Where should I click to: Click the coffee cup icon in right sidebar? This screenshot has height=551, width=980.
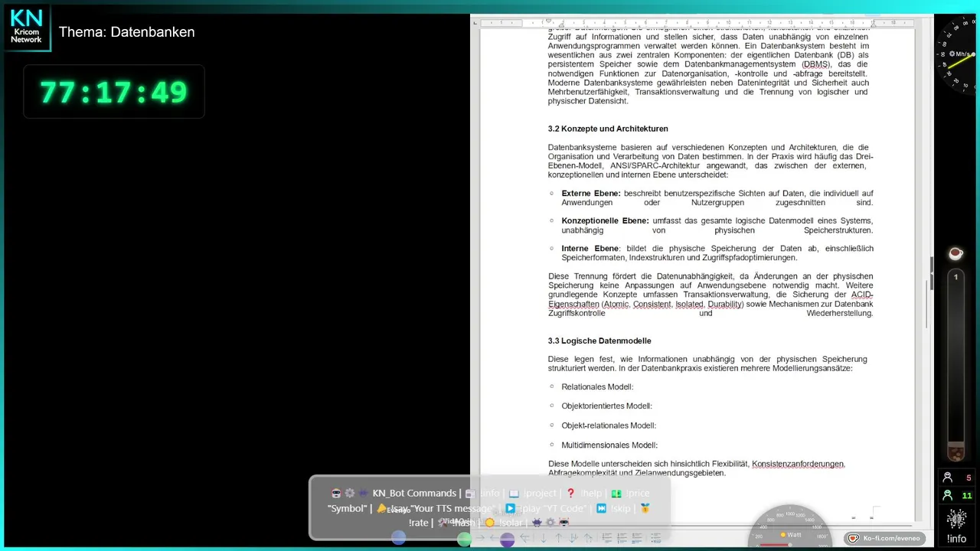tap(955, 253)
